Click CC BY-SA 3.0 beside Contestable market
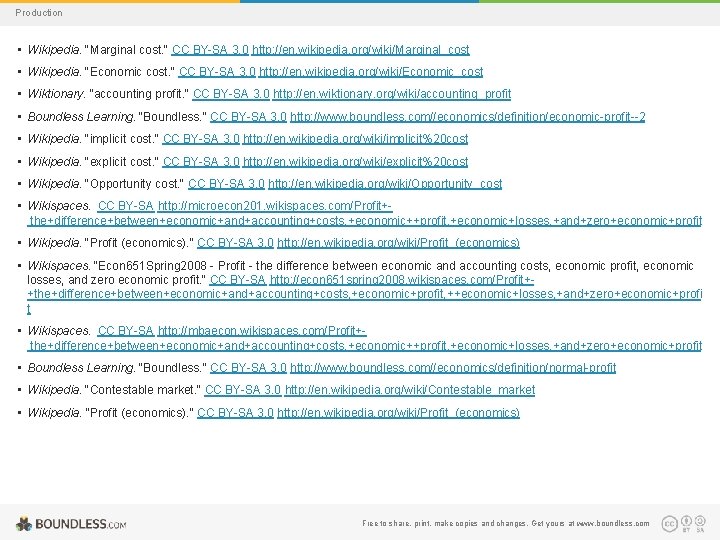This screenshot has width=720, height=540. (x=243, y=390)
